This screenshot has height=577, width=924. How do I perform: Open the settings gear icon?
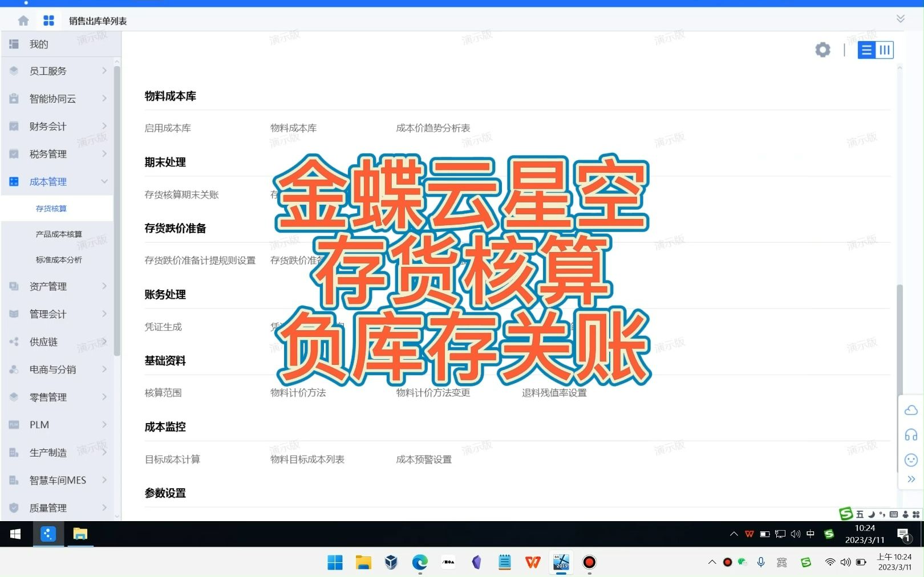(822, 50)
